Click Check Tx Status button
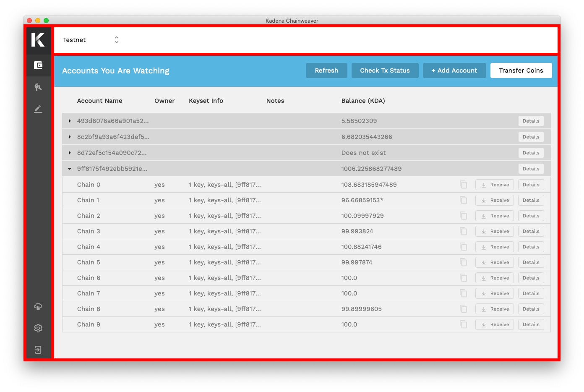584x392 pixels. click(x=385, y=71)
